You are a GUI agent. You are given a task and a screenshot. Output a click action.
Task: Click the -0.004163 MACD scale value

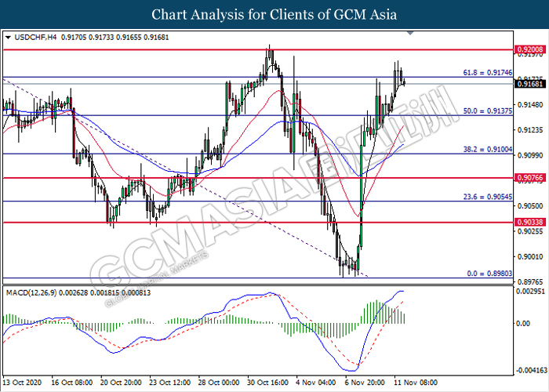(x=530, y=370)
